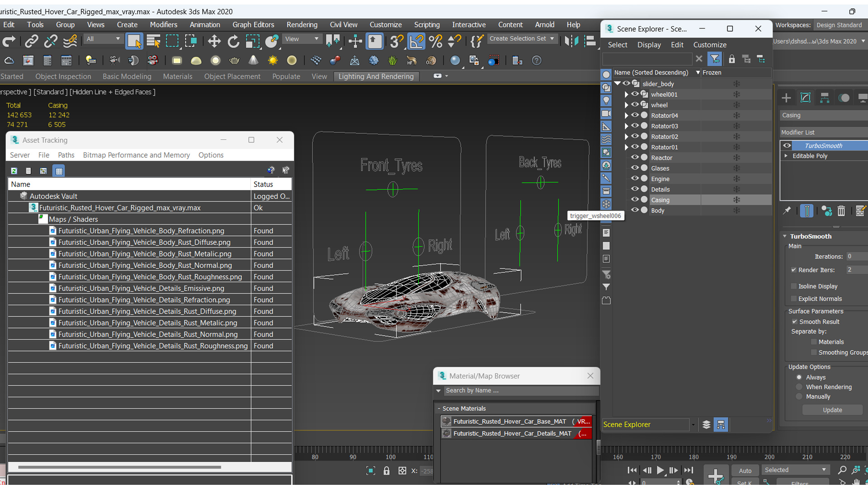
Task: Open the Rendering menu in menu bar
Action: click(302, 24)
